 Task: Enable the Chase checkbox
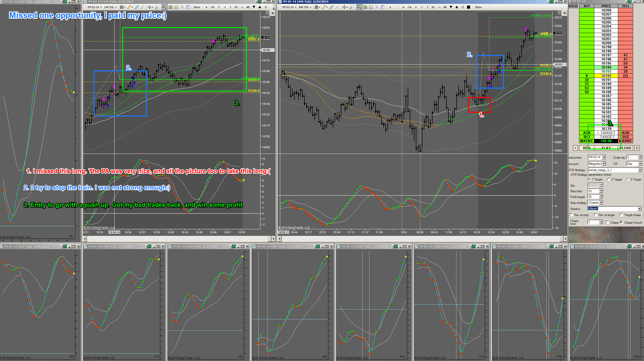607,222
